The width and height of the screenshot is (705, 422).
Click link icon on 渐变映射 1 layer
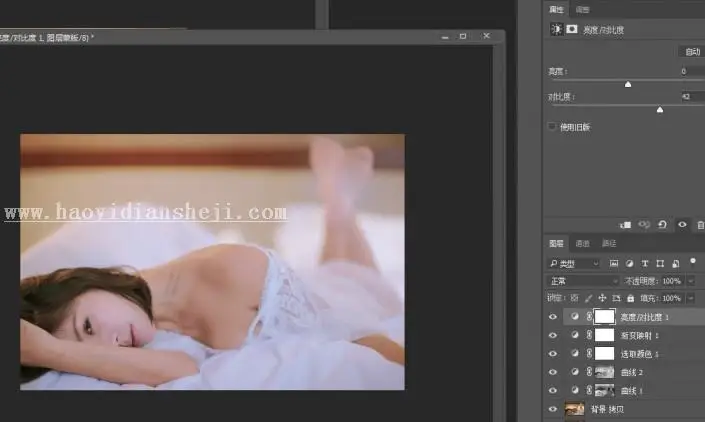coord(589,335)
